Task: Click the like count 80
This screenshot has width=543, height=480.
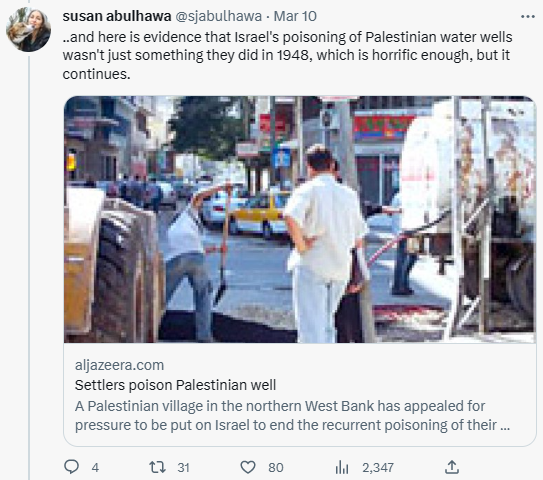Action: 276,468
